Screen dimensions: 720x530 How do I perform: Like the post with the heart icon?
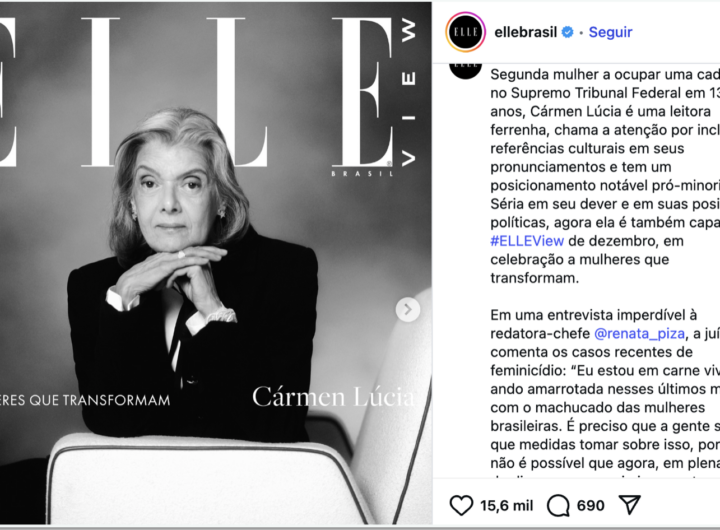(x=461, y=505)
